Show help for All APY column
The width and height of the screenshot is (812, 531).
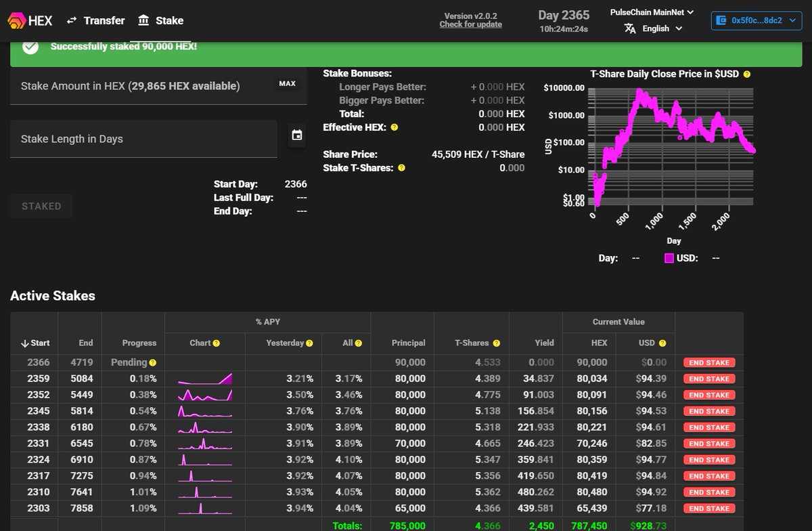click(x=358, y=343)
